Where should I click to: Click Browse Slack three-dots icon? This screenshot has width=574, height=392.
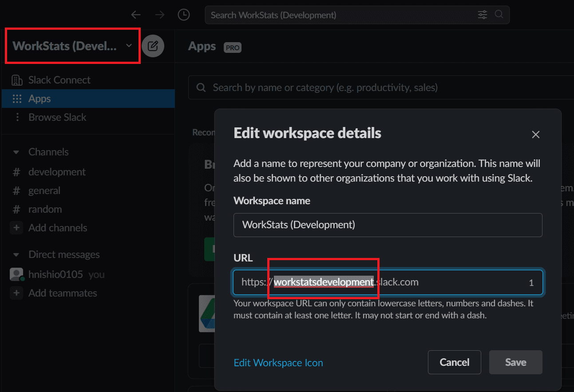(17, 117)
